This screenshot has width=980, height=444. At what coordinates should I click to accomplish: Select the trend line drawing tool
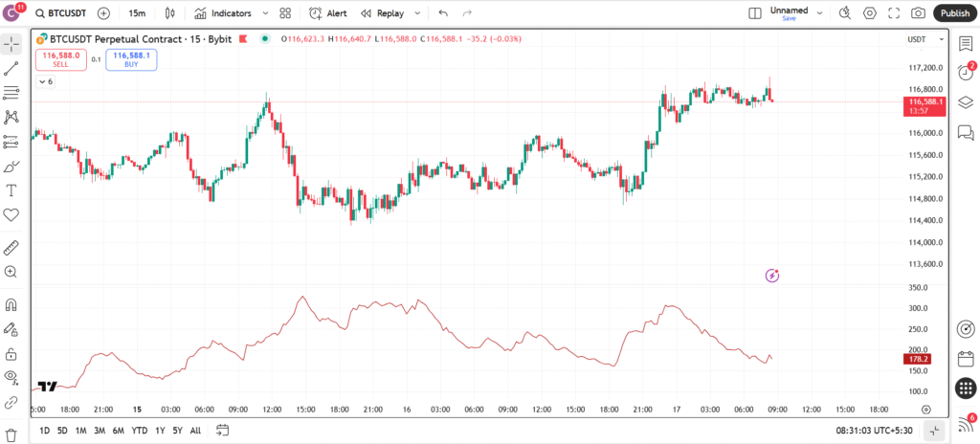pos(11,69)
